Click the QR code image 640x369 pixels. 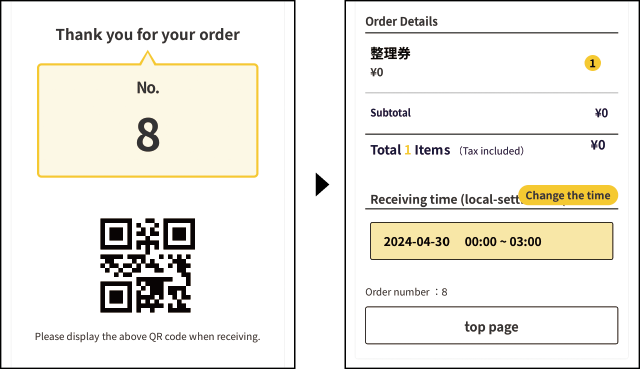click(x=147, y=266)
